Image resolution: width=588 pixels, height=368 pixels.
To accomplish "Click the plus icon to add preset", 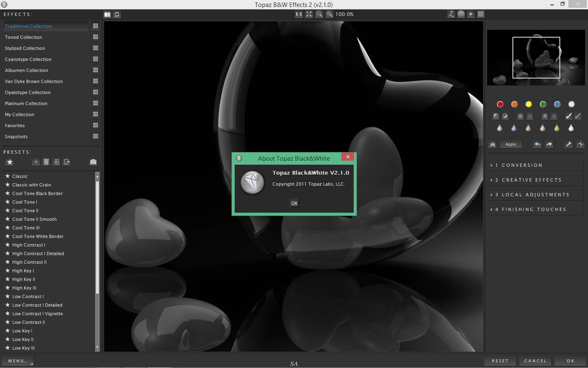I will (x=36, y=162).
